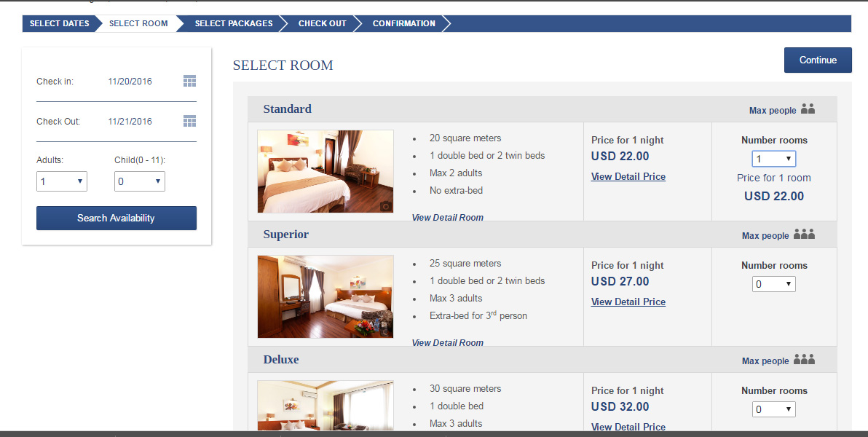This screenshot has height=437, width=868.
Task: Go back to the SELECT DATES step
Action: tap(59, 23)
